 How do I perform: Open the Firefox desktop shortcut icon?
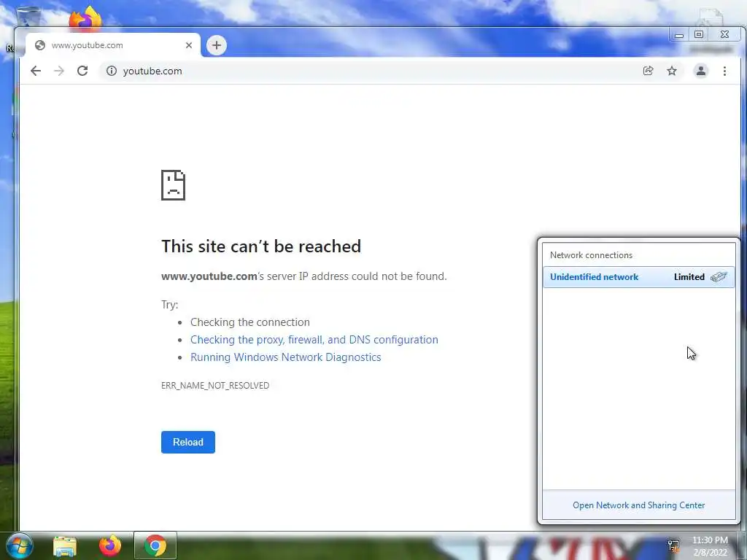[85, 18]
